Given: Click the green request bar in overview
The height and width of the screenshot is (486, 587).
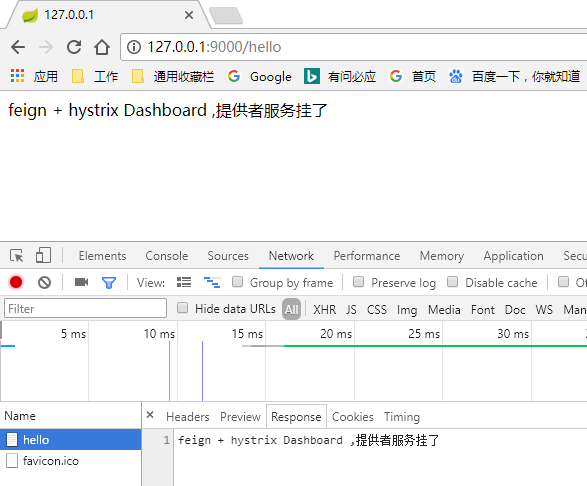Looking at the screenshot, I should click(434, 346).
